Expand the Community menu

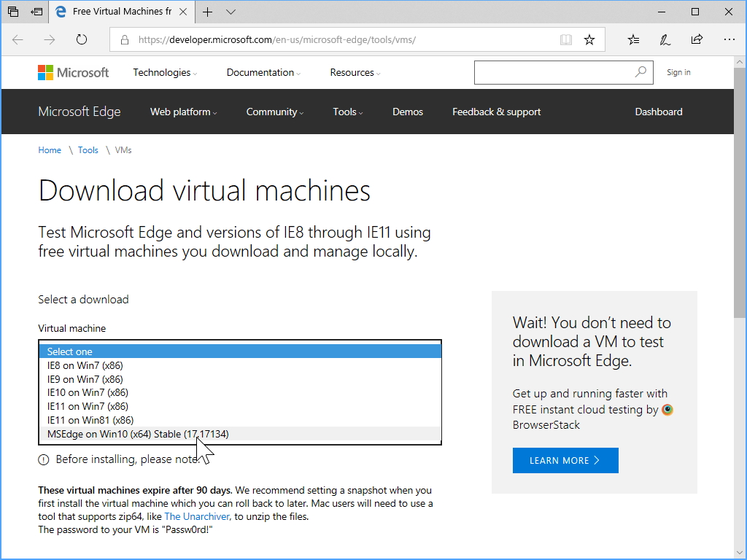point(274,112)
